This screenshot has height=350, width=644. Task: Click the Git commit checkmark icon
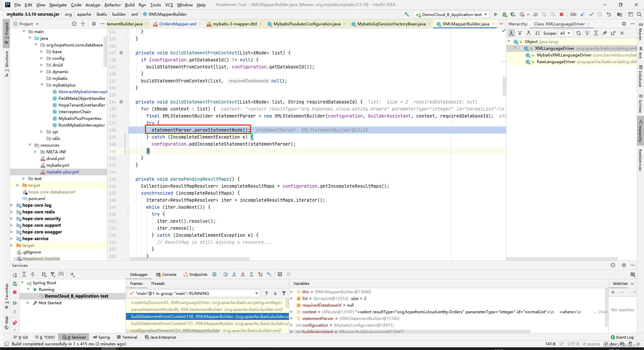pos(591,14)
